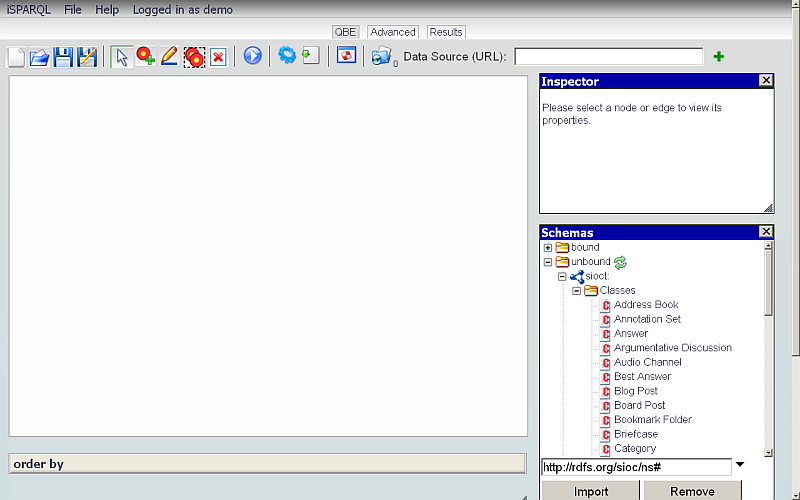The width and height of the screenshot is (800, 500).
Task: Select the Argumentative Discussion class
Action: pos(673,347)
